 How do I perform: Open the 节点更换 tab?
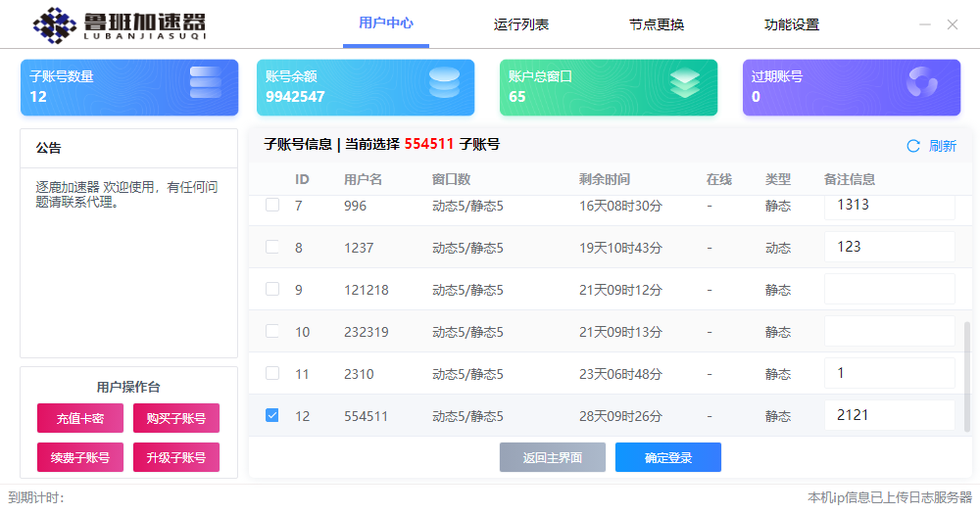(x=657, y=24)
